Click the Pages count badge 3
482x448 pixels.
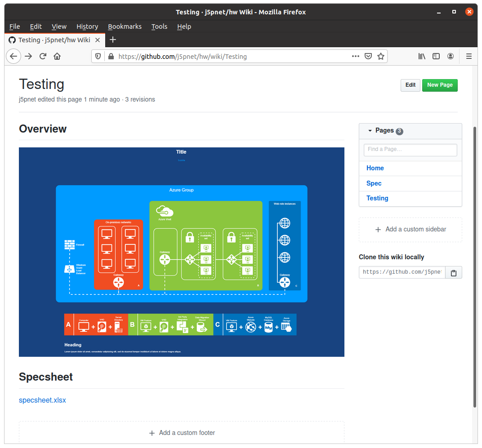pos(399,131)
